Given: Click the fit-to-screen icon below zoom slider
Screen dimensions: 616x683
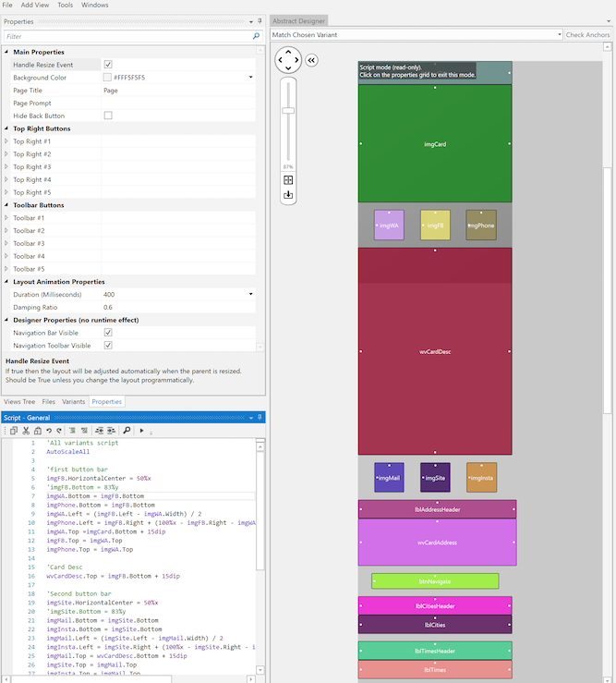Looking at the screenshot, I should click(288, 180).
